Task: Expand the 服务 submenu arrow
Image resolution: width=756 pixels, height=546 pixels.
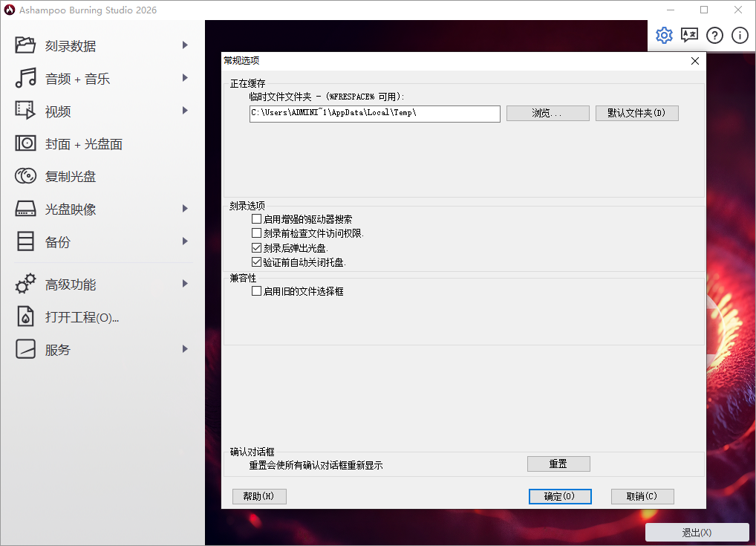Action: click(x=185, y=349)
